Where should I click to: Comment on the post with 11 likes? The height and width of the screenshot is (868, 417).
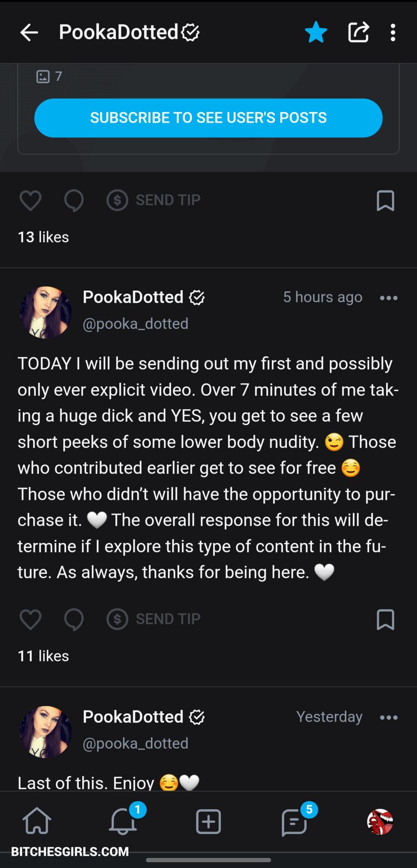pos(73,620)
